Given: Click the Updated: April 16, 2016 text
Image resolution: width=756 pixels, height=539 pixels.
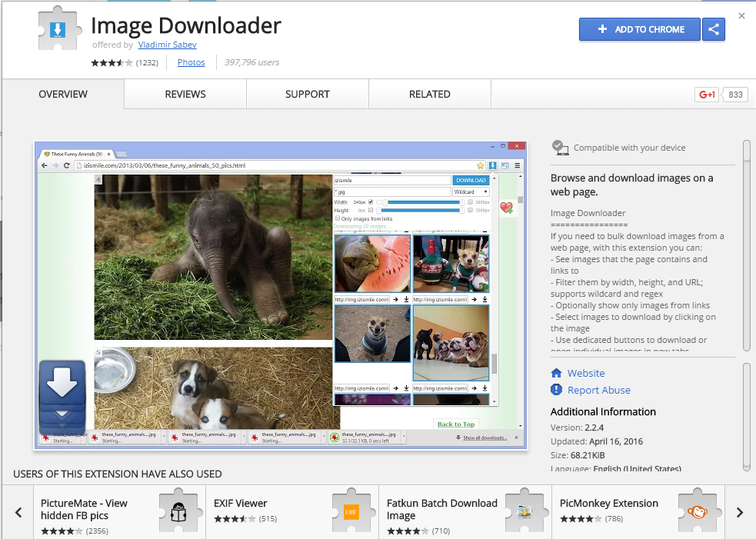Looking at the screenshot, I should 597,441.
